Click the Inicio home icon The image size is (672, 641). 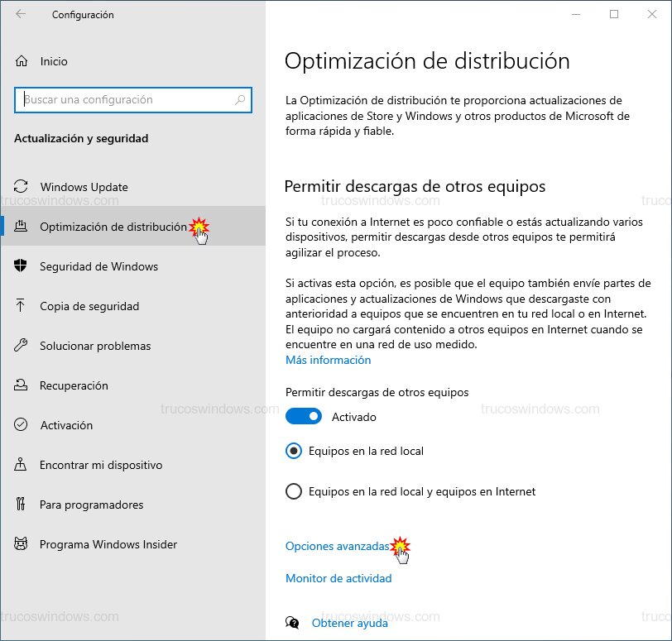tap(22, 61)
